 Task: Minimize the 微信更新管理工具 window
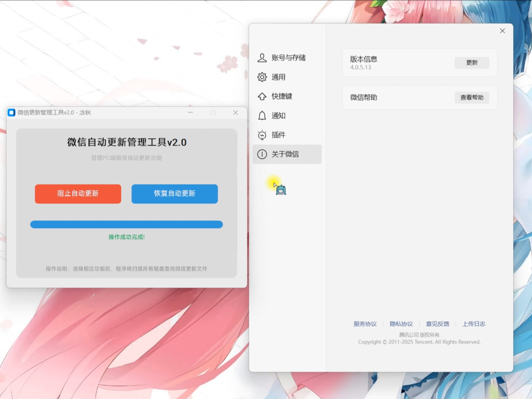[x=190, y=112]
